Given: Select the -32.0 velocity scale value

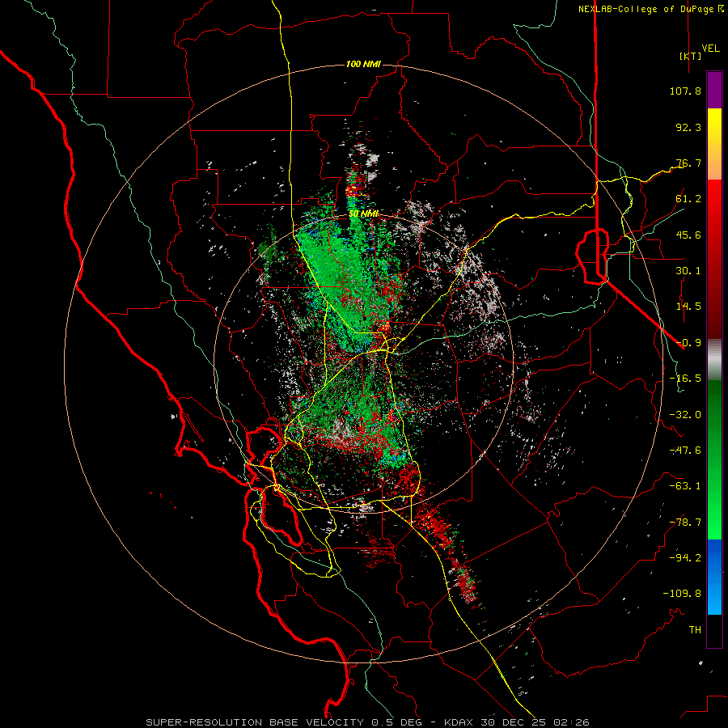Looking at the screenshot, I should pyautogui.click(x=685, y=415).
